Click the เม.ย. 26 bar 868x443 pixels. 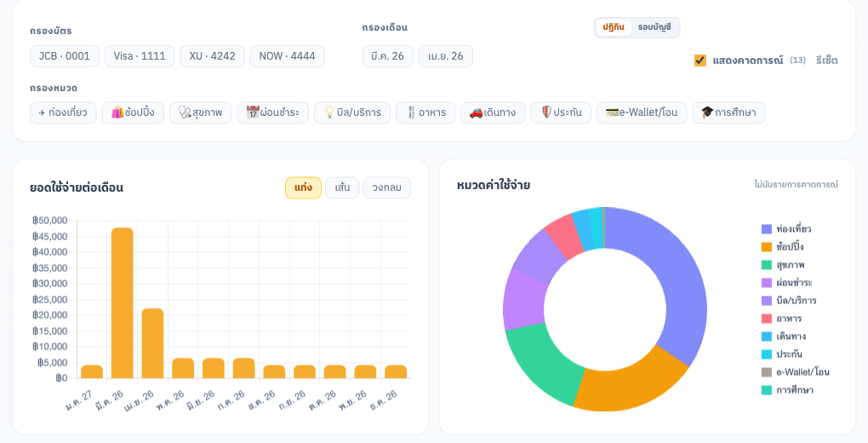[x=153, y=343]
